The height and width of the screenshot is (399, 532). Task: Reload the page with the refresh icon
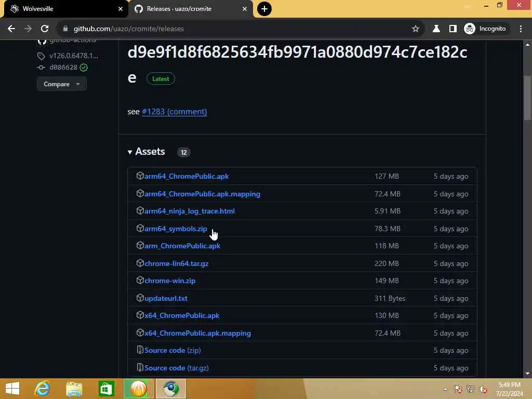coord(45,29)
